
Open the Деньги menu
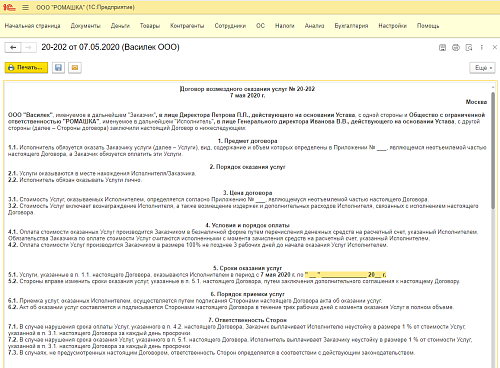pyautogui.click(x=120, y=26)
